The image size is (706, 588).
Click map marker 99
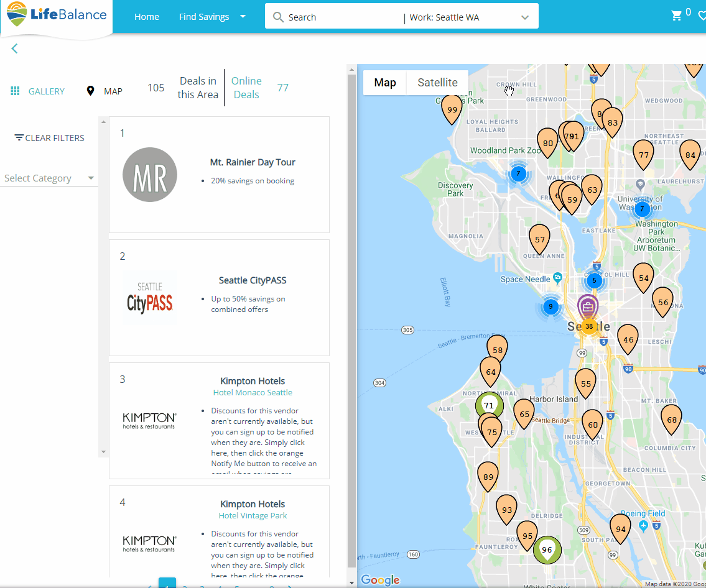(452, 109)
